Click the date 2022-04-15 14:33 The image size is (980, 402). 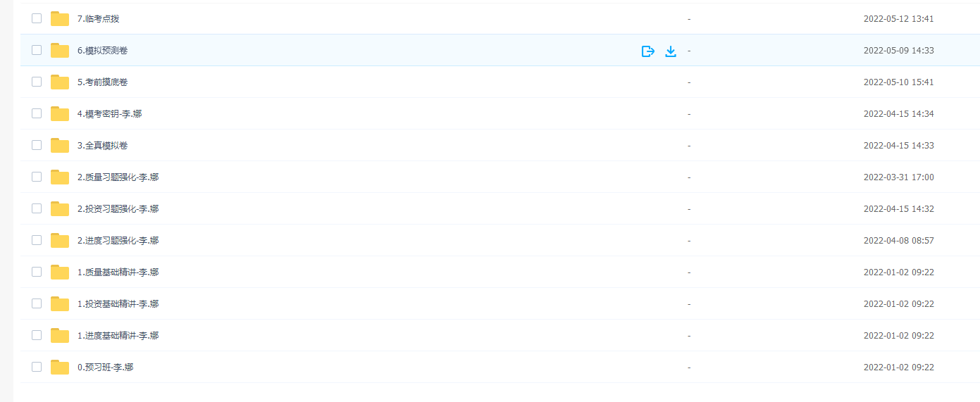[x=899, y=146]
